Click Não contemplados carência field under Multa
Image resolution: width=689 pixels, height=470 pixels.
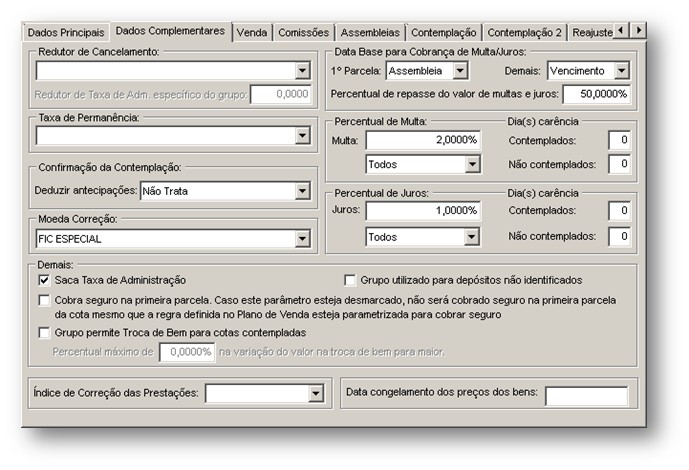tap(620, 164)
